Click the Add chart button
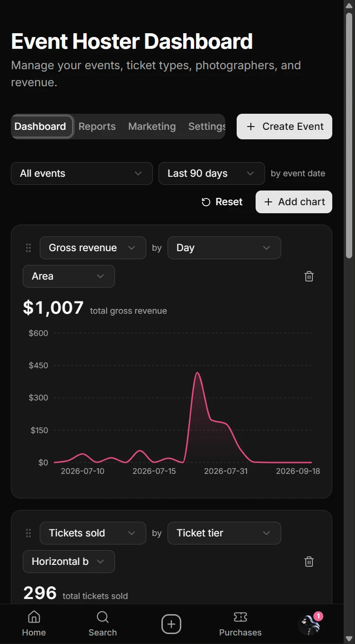355x644 pixels. pos(294,202)
